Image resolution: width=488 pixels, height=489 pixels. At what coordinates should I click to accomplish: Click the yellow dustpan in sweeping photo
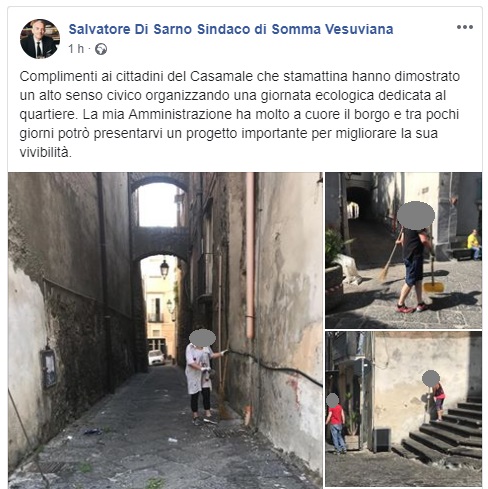[433, 286]
